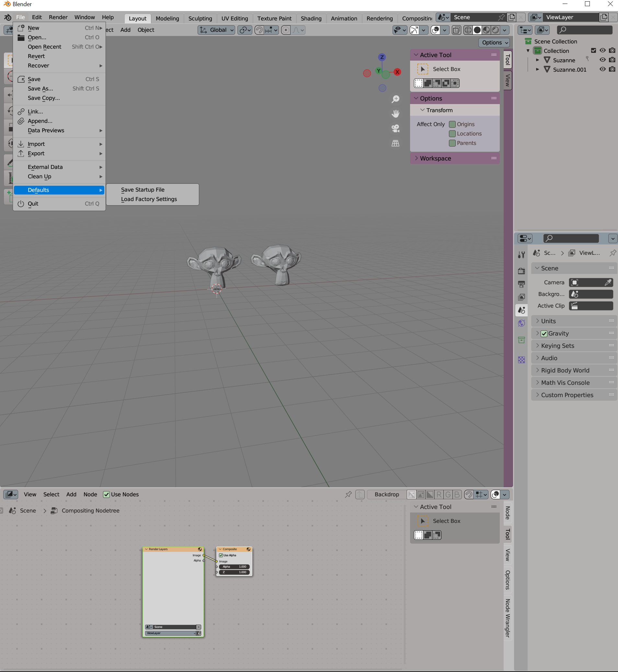Toggle camera view icon in viewport
The image size is (618, 672).
395,128
